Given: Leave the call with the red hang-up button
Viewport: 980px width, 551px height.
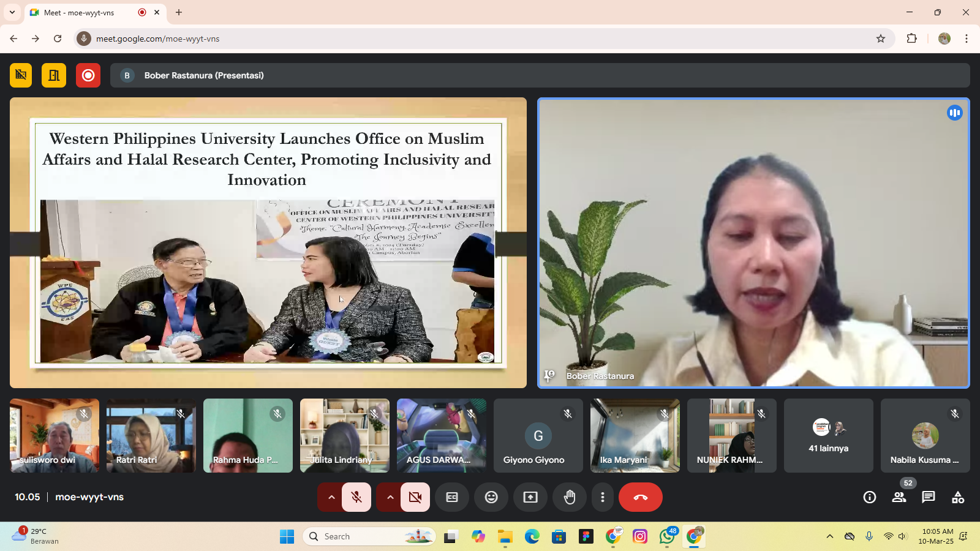Looking at the screenshot, I should pos(641,497).
